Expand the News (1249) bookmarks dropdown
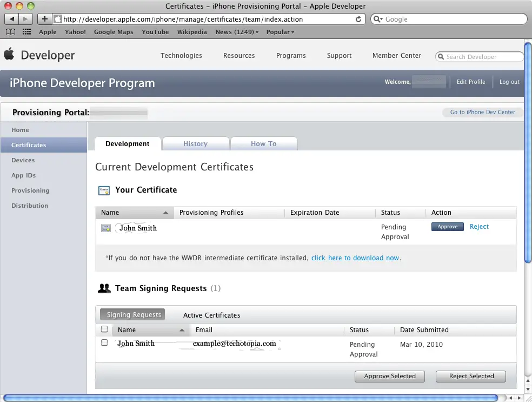The height and width of the screenshot is (402, 532). coord(237,32)
